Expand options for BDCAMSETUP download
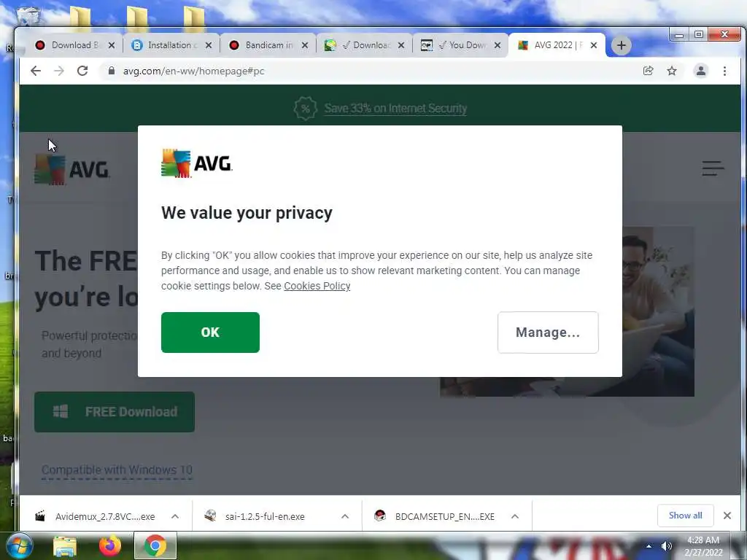 [x=515, y=516]
